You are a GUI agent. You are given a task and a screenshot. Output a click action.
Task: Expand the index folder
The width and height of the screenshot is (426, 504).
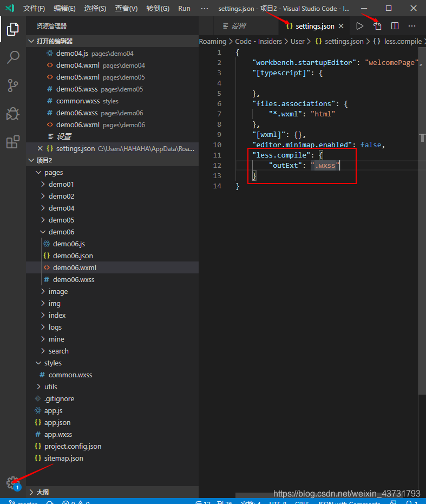click(x=112, y=315)
